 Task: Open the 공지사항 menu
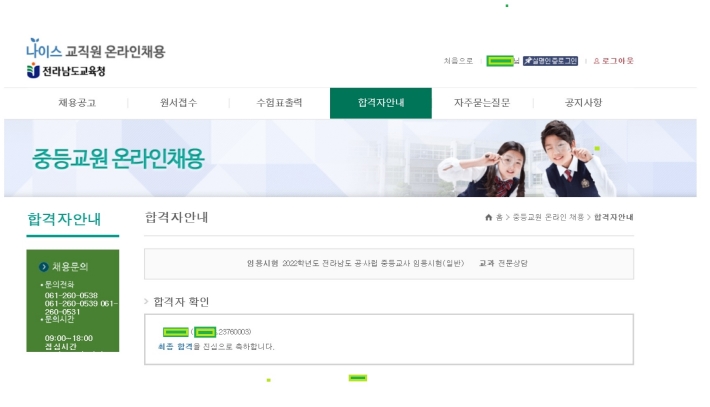(583, 103)
